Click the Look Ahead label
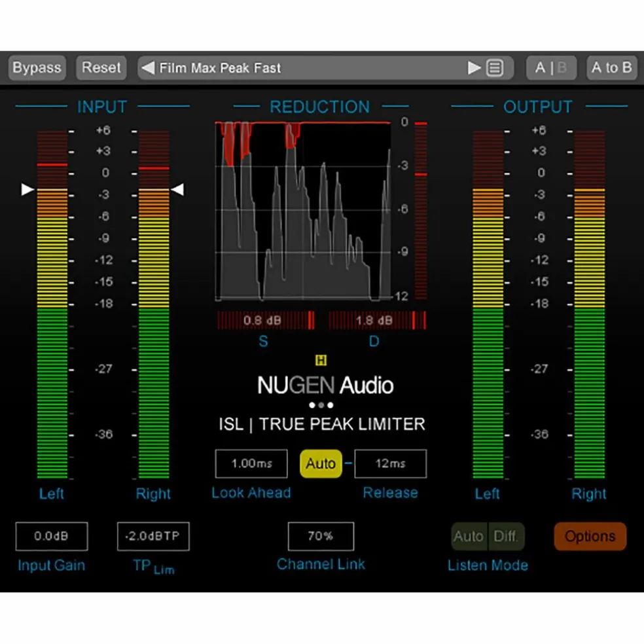The image size is (644, 644). (x=251, y=493)
